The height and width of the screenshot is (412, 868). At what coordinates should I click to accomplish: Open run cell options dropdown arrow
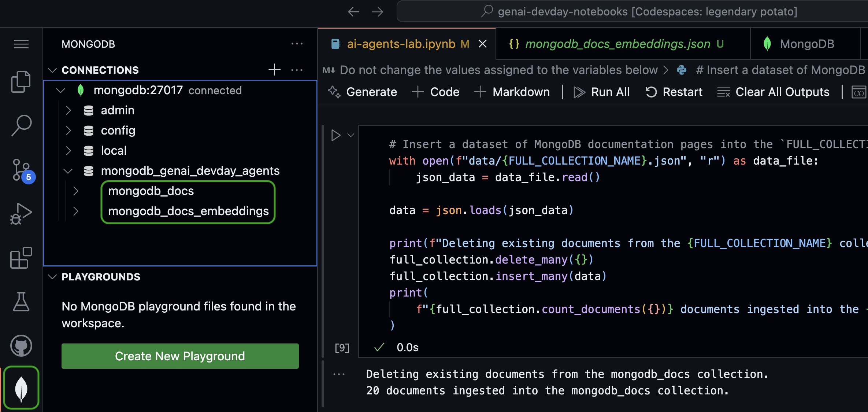(351, 135)
